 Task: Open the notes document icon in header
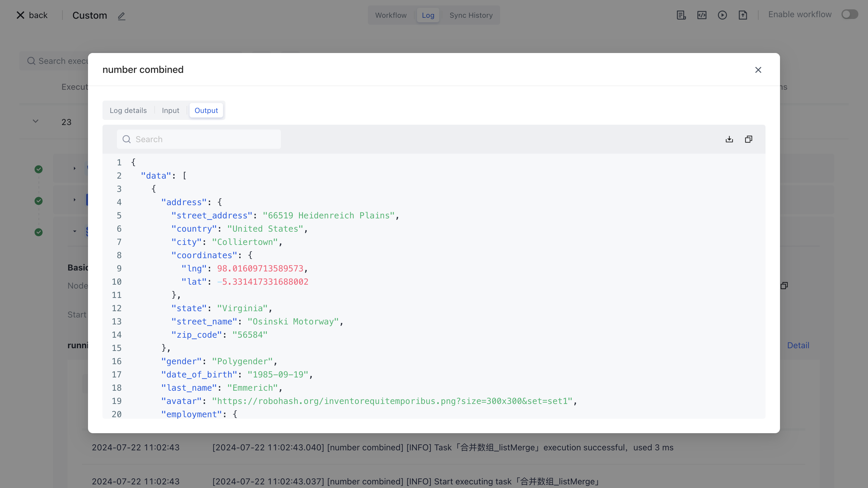(681, 15)
